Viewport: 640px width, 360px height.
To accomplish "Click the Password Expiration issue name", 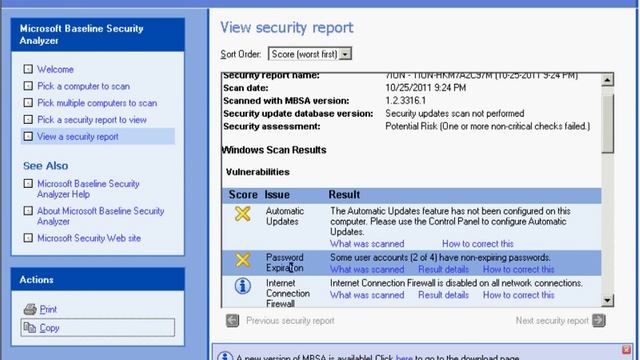I will (x=284, y=263).
